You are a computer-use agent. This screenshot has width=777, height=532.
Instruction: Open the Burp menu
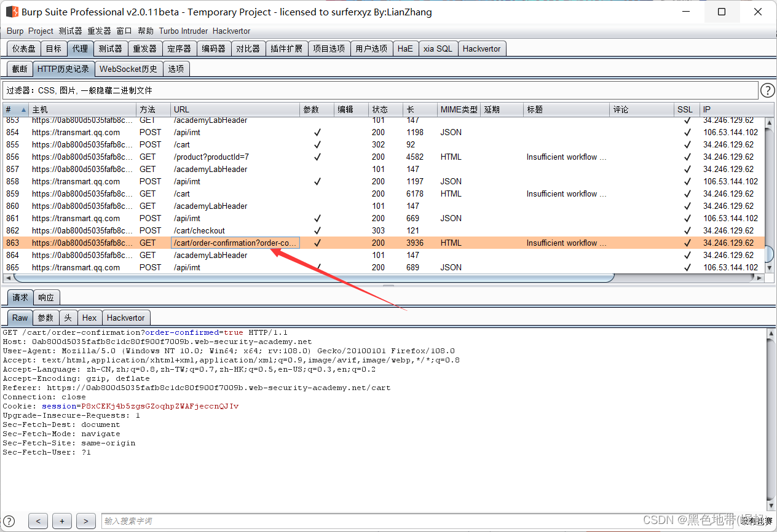15,31
